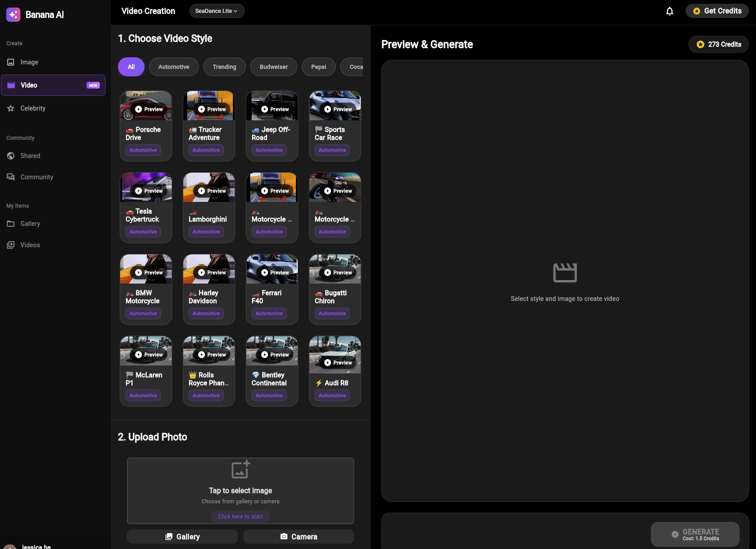This screenshot has height=549, width=756.
Task: Open the Community chat bubbles icon
Action: click(11, 177)
